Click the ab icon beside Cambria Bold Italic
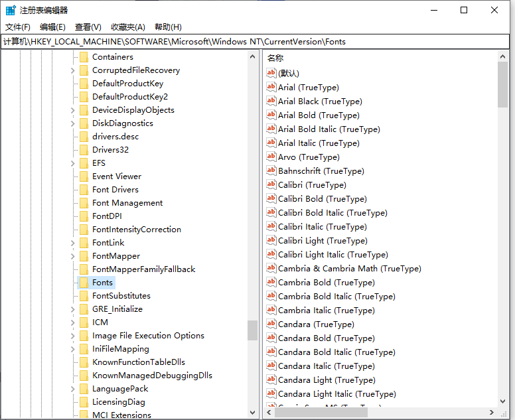 (271, 296)
